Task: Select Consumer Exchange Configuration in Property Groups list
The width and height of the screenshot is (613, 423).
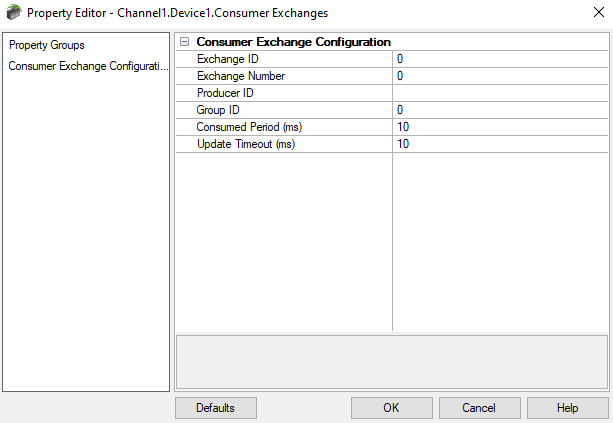Action: pyautogui.click(x=85, y=66)
